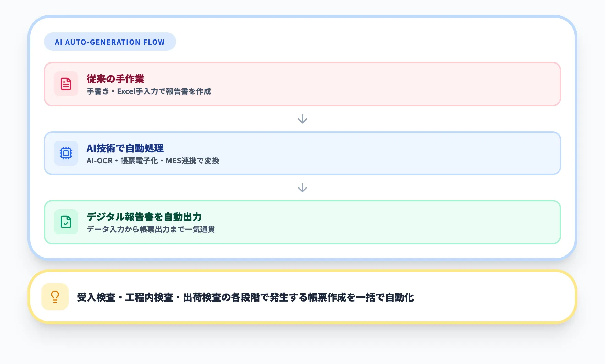Select the AI AUTO-GENERATION FLOW badge

point(110,42)
